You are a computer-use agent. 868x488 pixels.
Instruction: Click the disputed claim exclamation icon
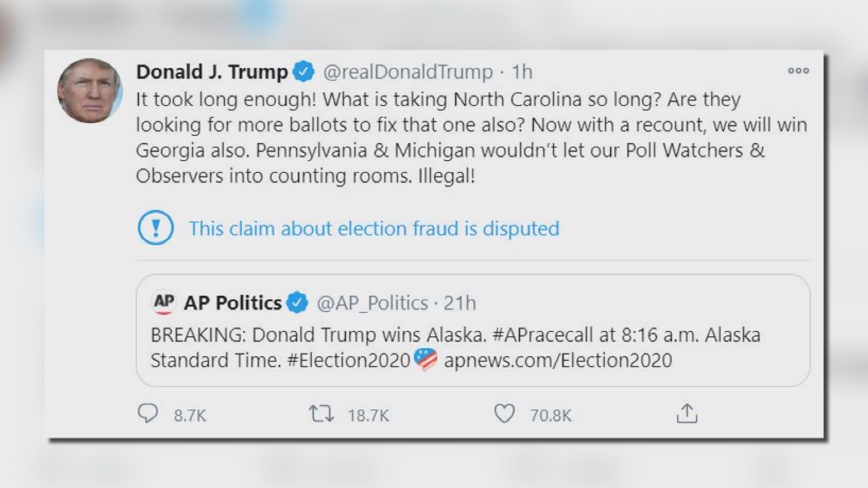(156, 228)
